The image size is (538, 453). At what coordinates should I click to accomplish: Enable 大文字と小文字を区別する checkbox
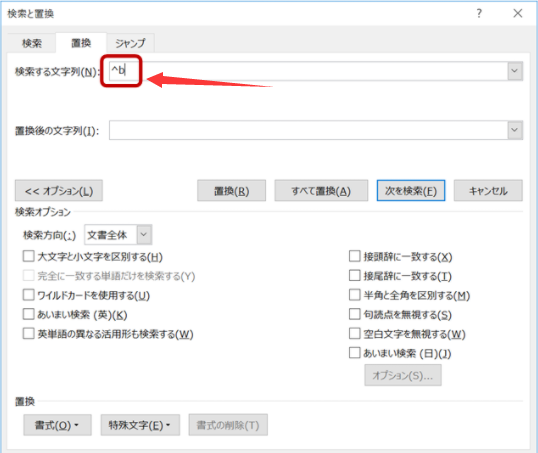point(28,256)
